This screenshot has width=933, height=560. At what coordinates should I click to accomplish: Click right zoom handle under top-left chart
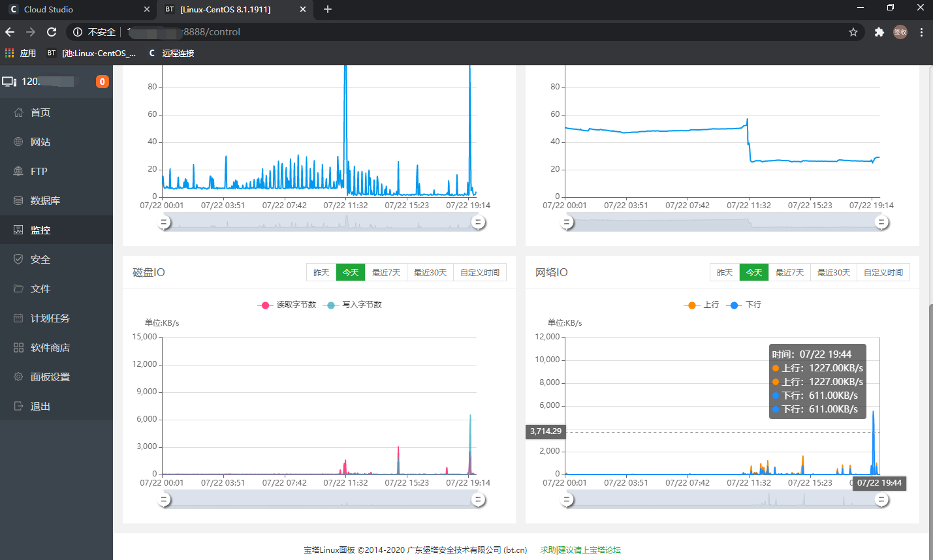tap(478, 223)
